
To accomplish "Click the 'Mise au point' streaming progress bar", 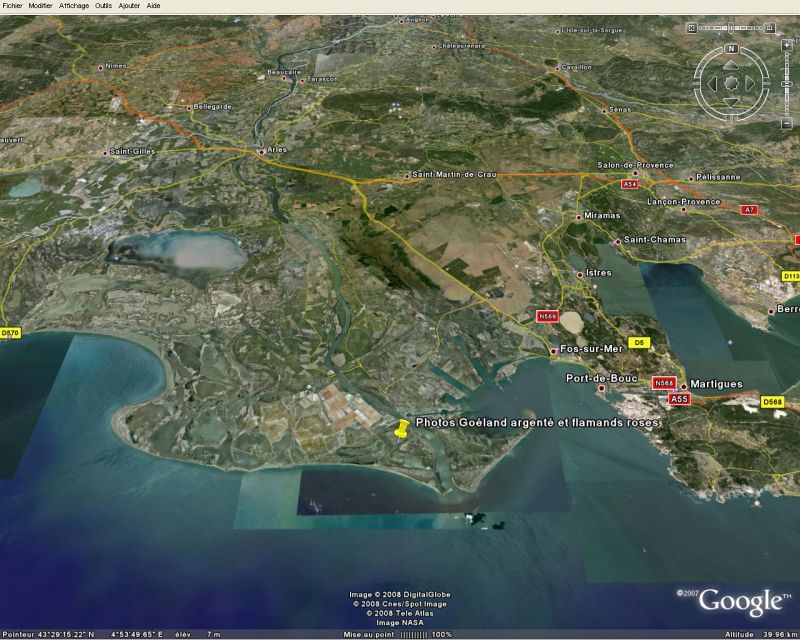I will point(413,634).
